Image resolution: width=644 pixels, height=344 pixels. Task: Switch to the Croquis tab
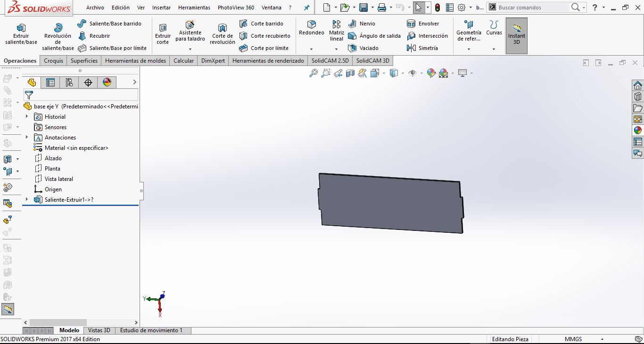[54, 61]
